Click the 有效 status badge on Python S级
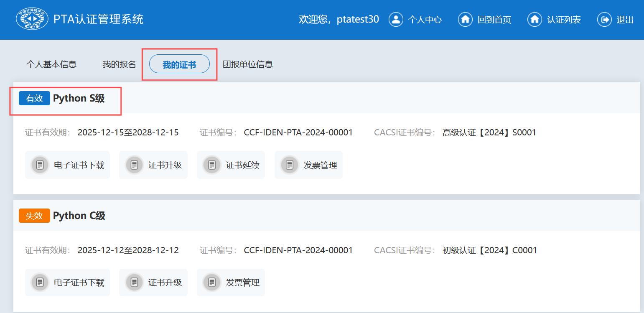 coord(34,98)
